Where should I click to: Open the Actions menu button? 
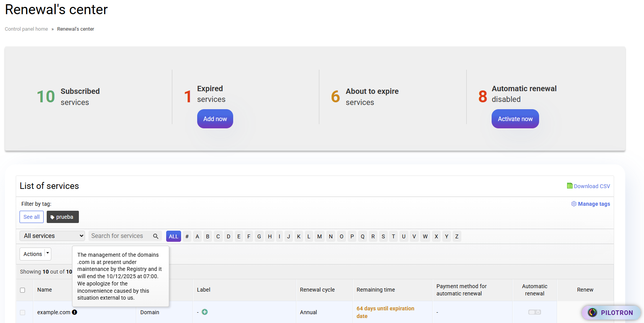(33, 254)
